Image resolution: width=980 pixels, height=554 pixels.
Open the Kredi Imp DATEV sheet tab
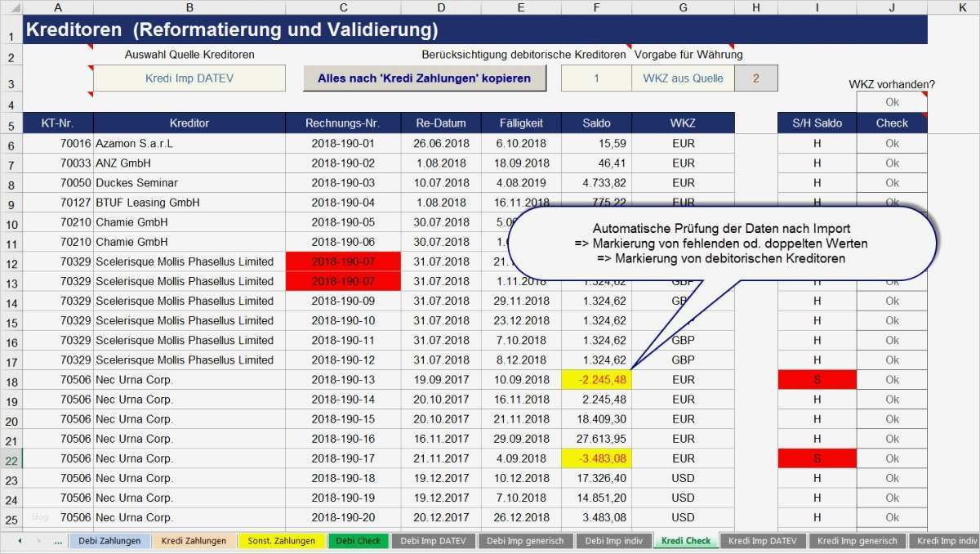coord(763,541)
